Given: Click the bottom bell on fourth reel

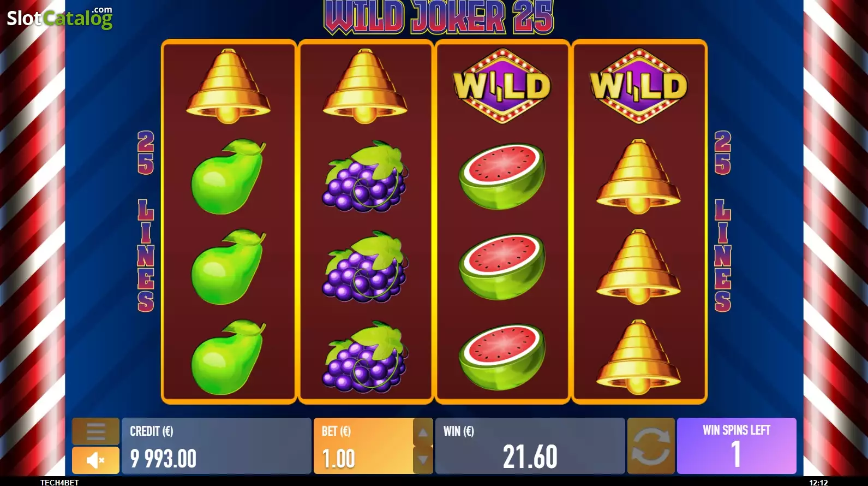Looking at the screenshot, I should click(638, 357).
